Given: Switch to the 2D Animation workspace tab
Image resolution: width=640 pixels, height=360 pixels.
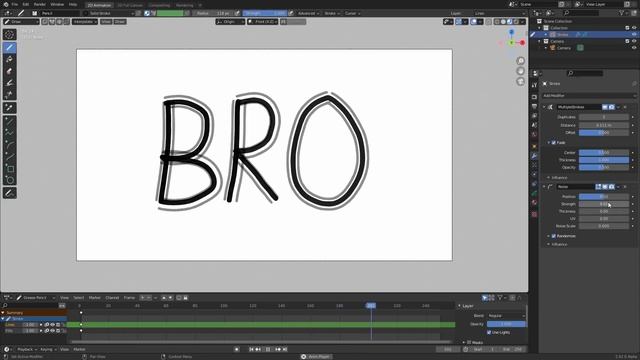Looking at the screenshot, I should [100, 5].
